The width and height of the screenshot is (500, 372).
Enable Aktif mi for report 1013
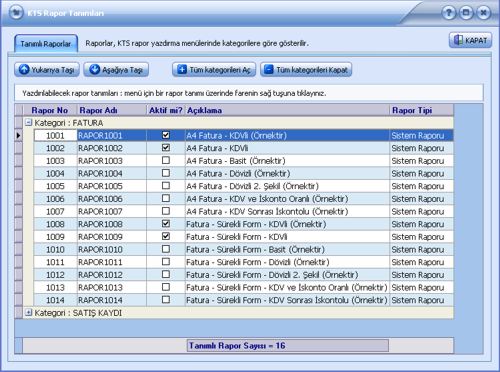click(166, 287)
